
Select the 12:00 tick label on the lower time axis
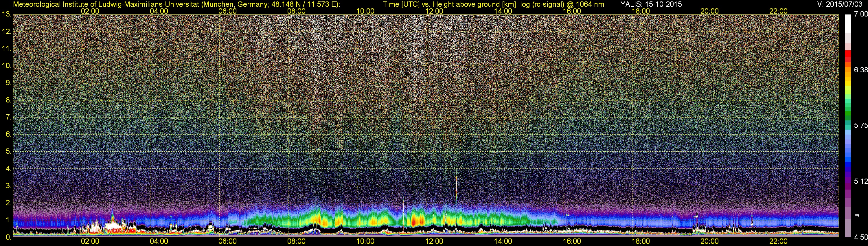434,241
